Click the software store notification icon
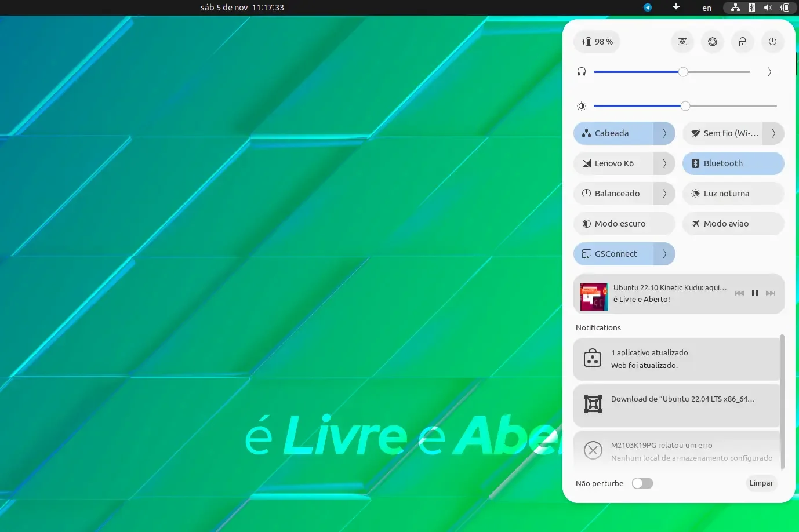The height and width of the screenshot is (532, 799). coord(593,358)
